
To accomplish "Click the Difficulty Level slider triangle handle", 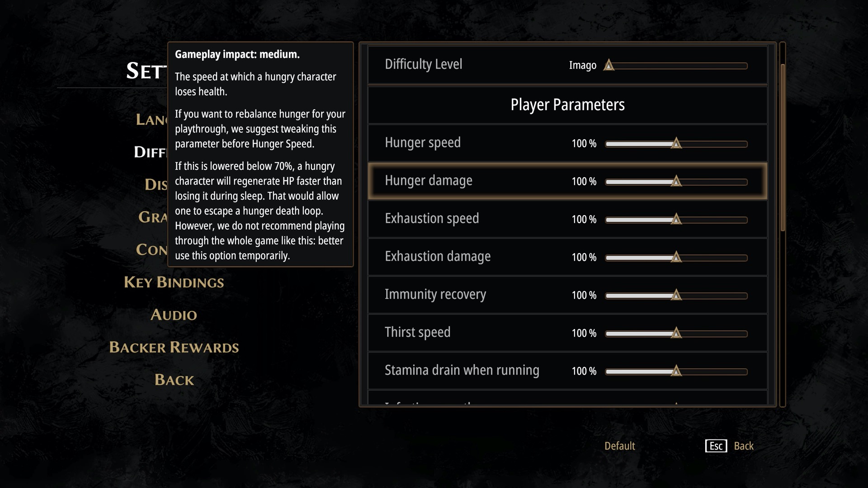I will 609,66.
